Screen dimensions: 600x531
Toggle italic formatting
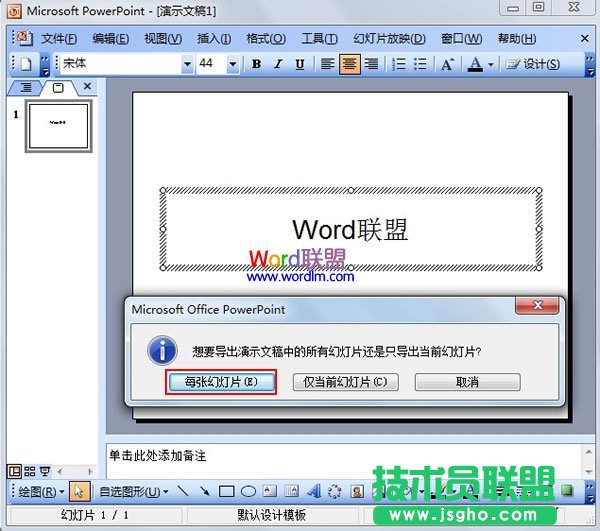point(278,64)
